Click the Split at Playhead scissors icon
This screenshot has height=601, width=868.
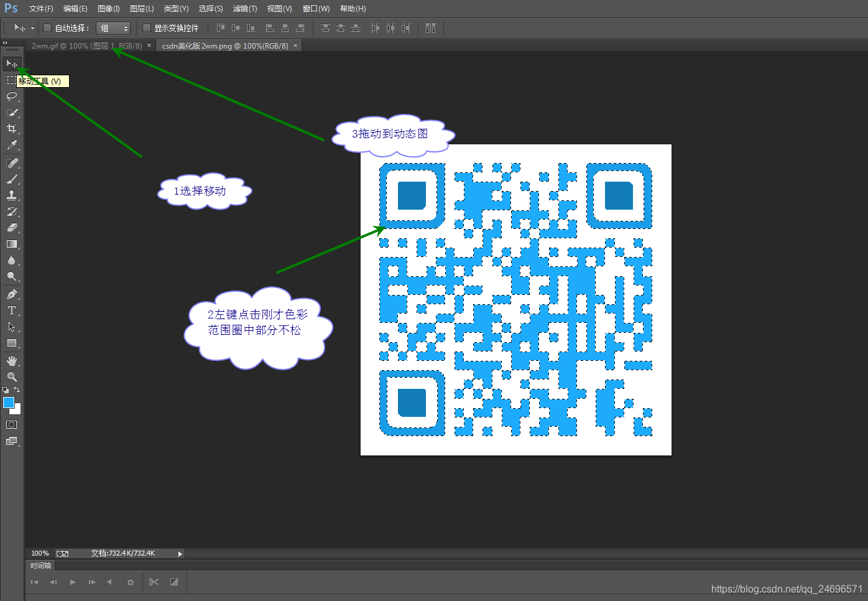[154, 582]
